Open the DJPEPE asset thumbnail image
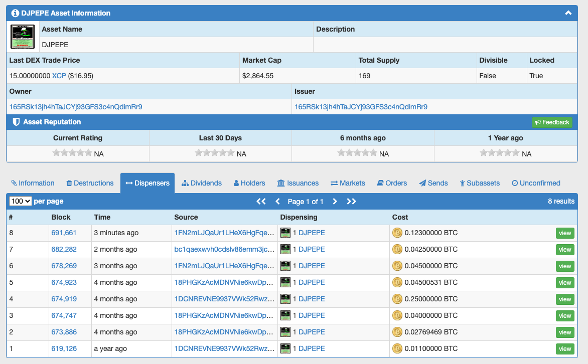 [x=23, y=37]
